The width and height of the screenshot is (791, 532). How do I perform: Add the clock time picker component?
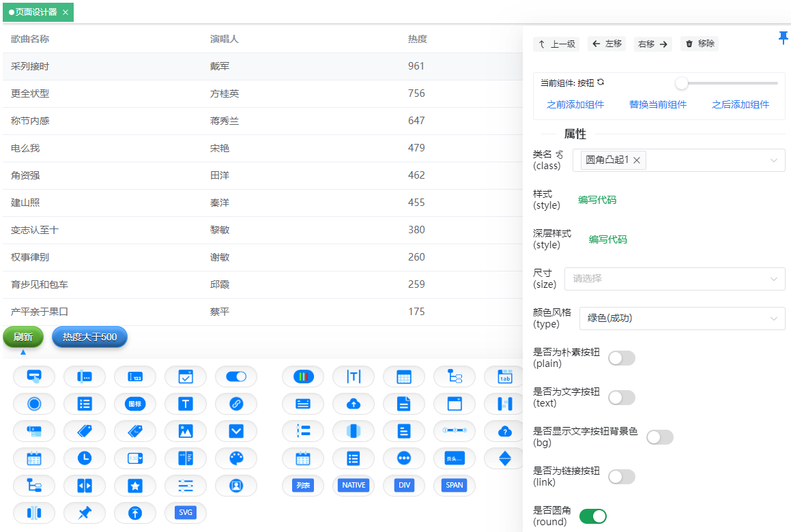tap(84, 458)
